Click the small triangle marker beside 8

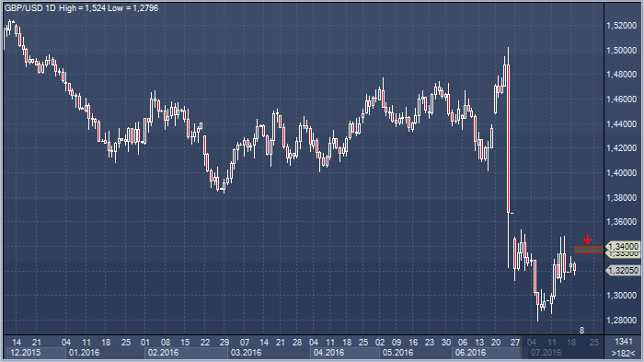574,331
